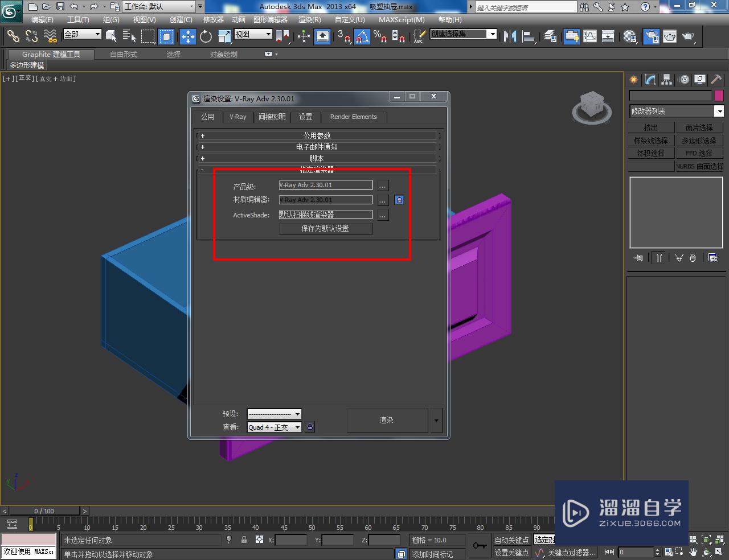The height and width of the screenshot is (560, 729).
Task: Click Select and Manipulate icon
Action: 304,36
